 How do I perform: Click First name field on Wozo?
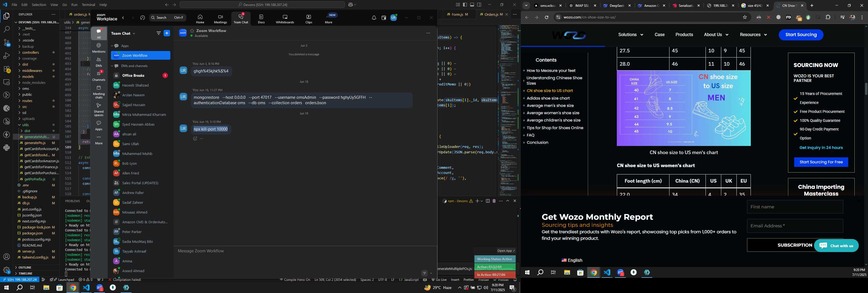[794, 207]
